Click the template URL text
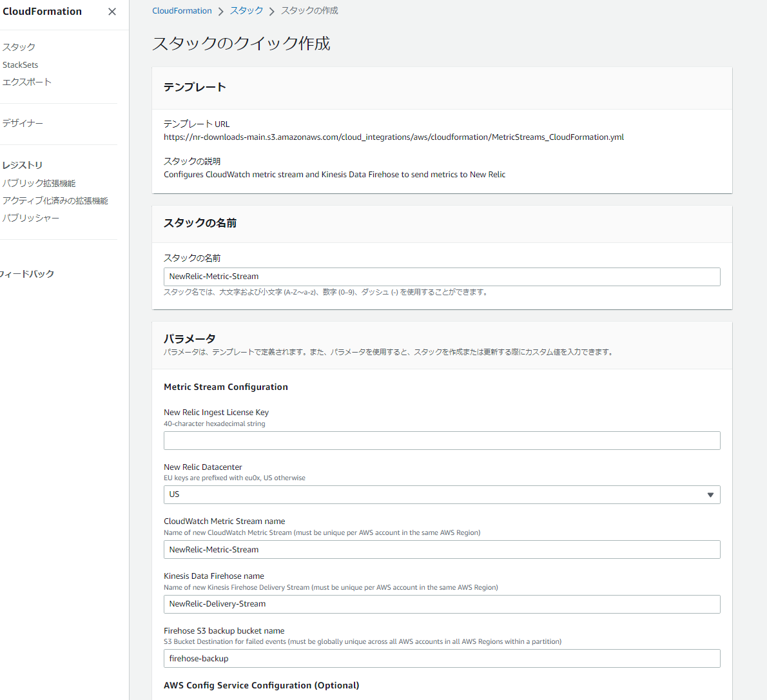Screen dimensions: 767x700 click(394, 137)
